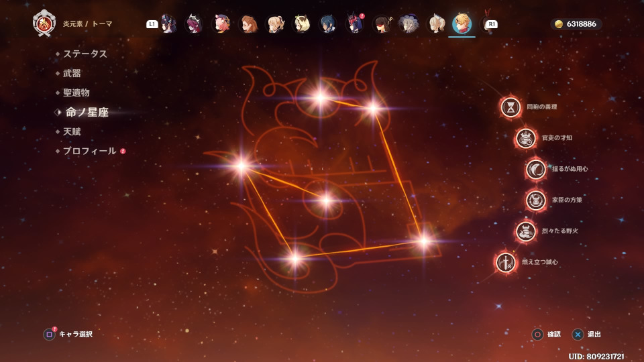This screenshot has height=362, width=644.
Task: Click the 退出 label
Action: (x=594, y=335)
